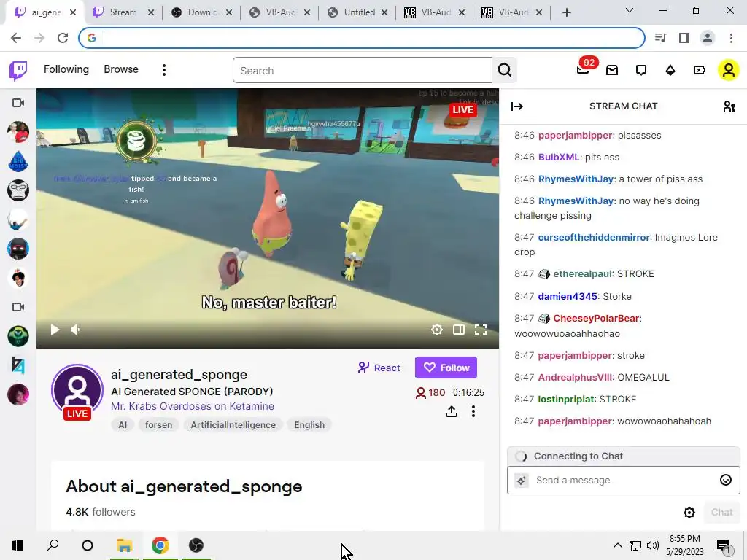Go back in browser history
Screen dimensions: 747x560
(x=16, y=38)
